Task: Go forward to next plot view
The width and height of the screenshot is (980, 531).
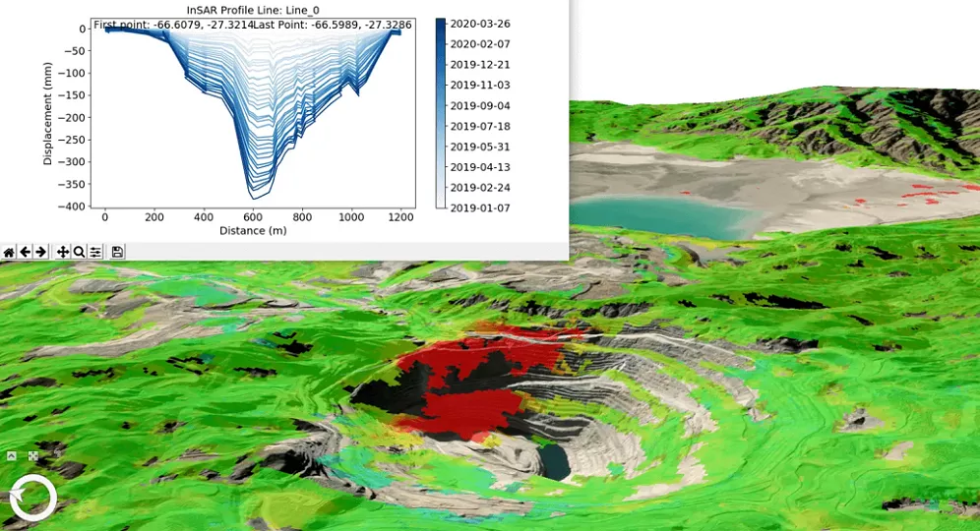Action: pyautogui.click(x=40, y=252)
